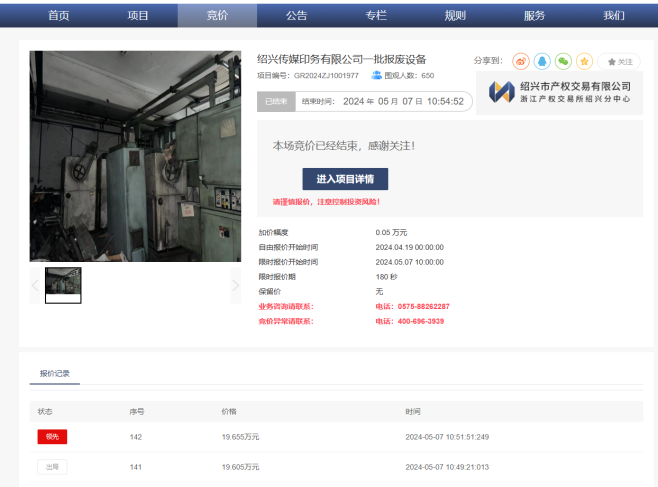This screenshot has width=658, height=487.
Task: Open the 专栏 menu
Action: click(x=376, y=16)
